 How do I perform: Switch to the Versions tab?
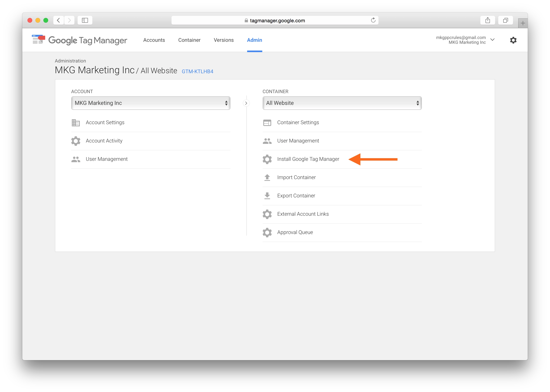(x=223, y=40)
